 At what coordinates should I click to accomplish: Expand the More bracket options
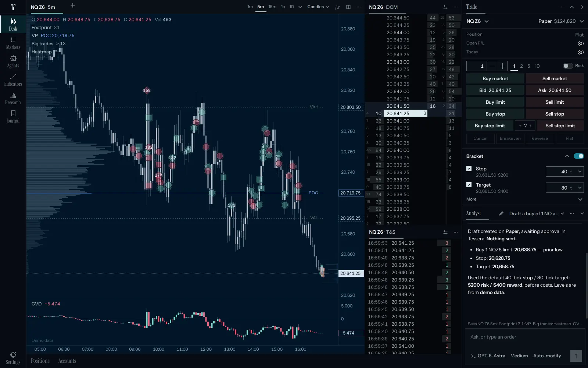525,199
